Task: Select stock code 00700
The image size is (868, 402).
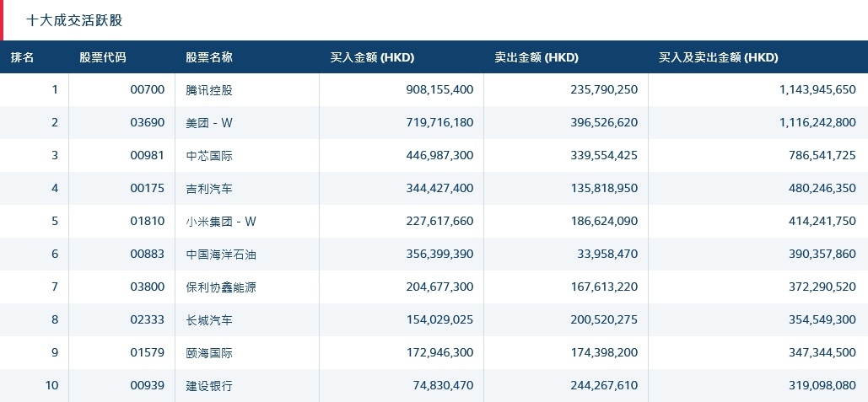Action: coord(148,89)
